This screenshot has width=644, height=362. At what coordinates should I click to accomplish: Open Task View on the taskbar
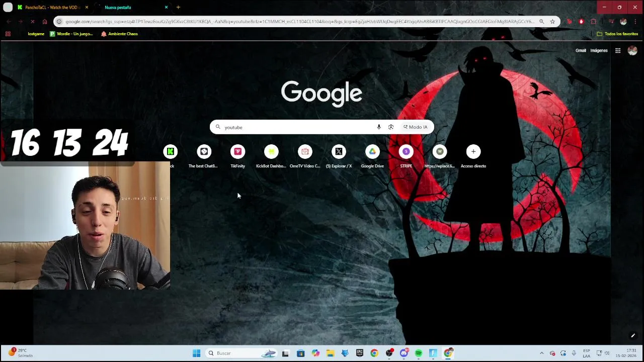[x=285, y=353]
